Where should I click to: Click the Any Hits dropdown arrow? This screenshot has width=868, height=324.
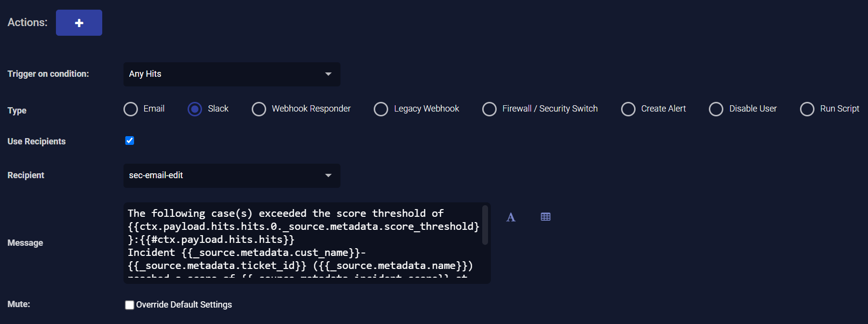(x=328, y=74)
